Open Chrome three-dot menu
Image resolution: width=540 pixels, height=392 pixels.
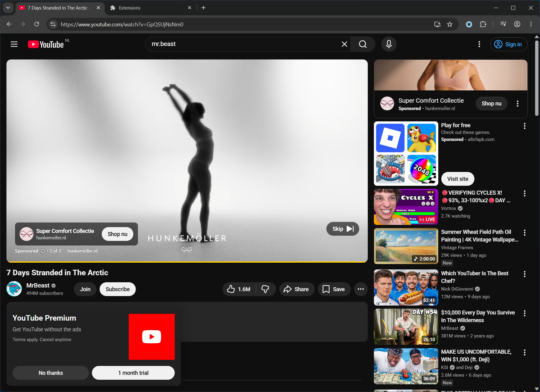(x=531, y=24)
